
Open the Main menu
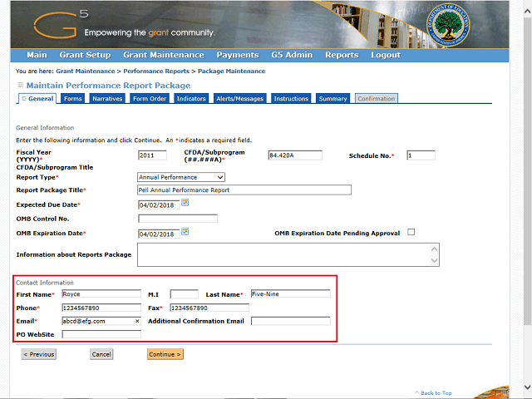pyautogui.click(x=37, y=55)
